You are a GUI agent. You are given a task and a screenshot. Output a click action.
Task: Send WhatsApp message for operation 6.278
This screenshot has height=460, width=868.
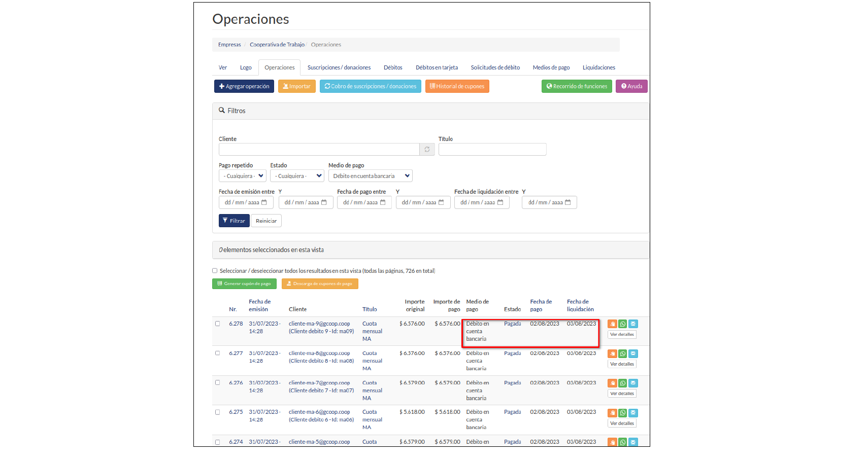click(623, 324)
